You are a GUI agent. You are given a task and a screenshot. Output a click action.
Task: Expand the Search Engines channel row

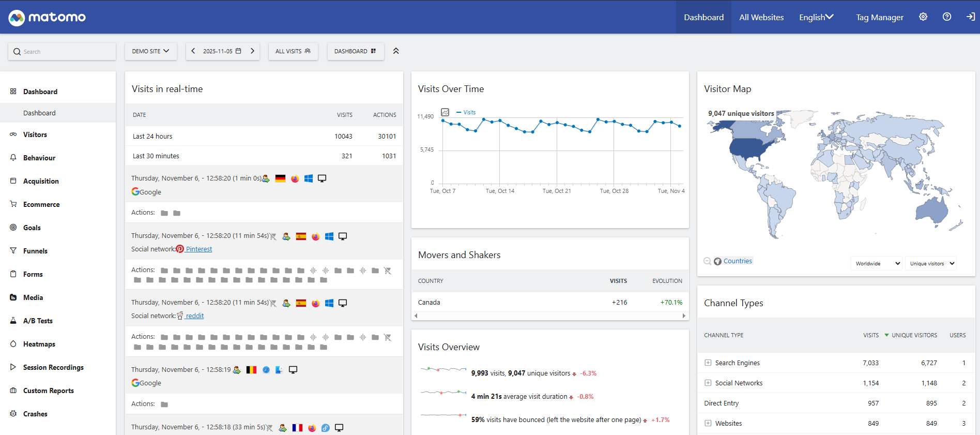tap(708, 363)
